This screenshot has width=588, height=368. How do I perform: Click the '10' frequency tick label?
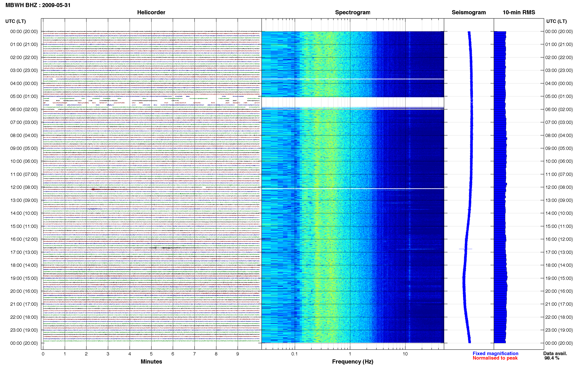(405, 354)
